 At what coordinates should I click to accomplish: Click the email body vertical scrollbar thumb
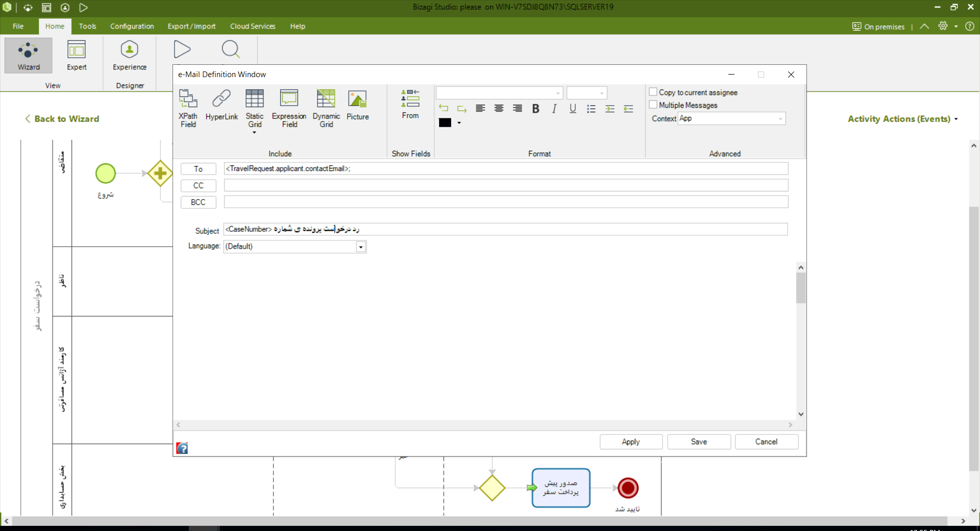click(801, 288)
